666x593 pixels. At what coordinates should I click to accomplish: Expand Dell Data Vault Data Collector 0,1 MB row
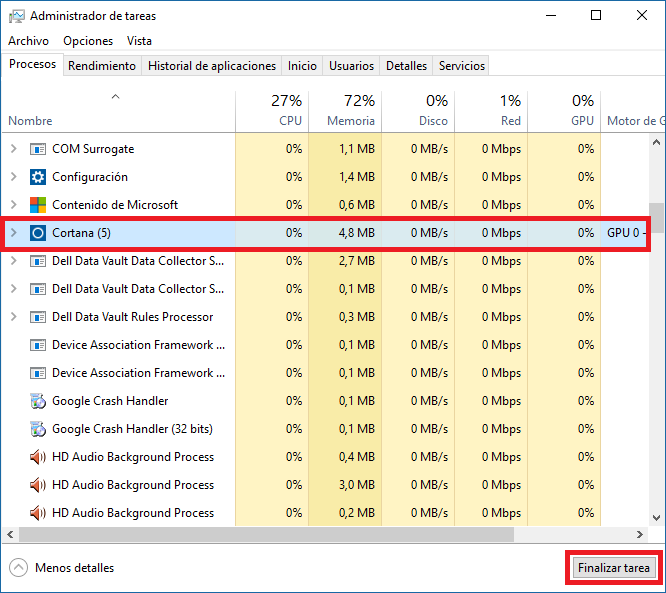[x=14, y=289]
